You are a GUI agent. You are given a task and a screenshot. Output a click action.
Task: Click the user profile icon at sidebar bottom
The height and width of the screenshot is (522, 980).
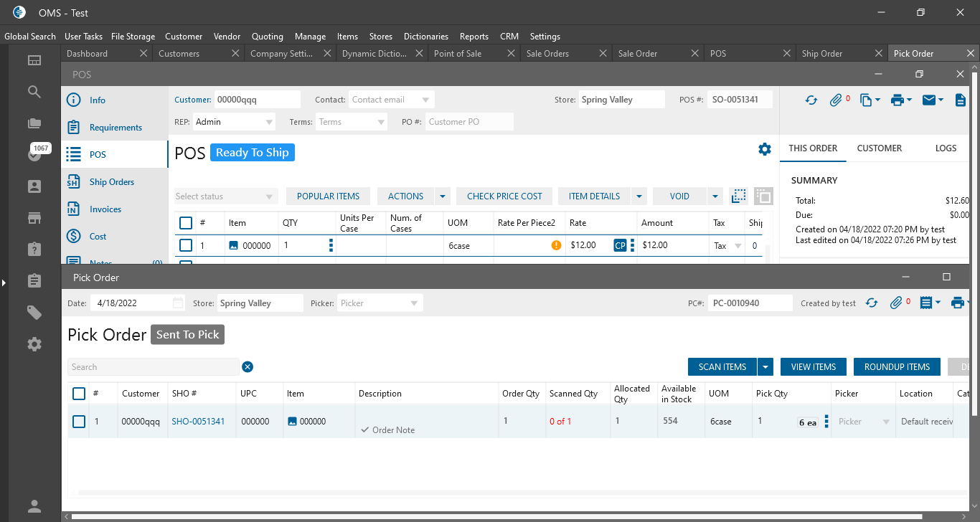(x=34, y=506)
